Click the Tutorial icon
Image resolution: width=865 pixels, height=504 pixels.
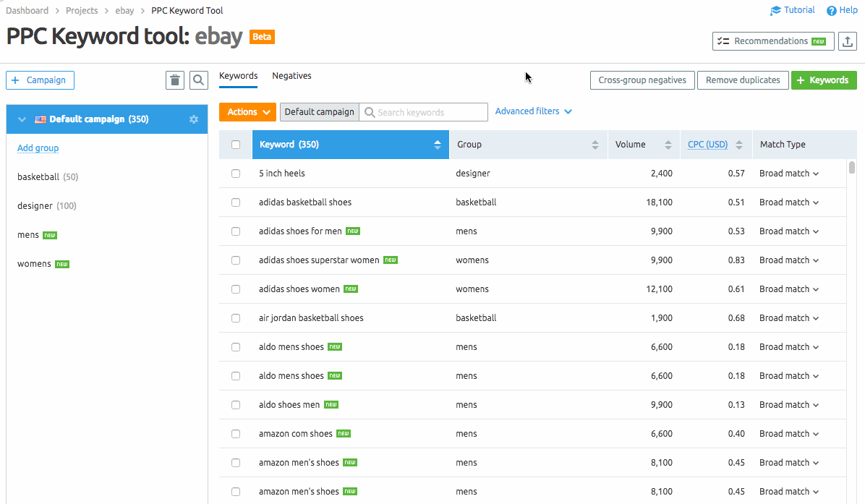[x=775, y=10]
